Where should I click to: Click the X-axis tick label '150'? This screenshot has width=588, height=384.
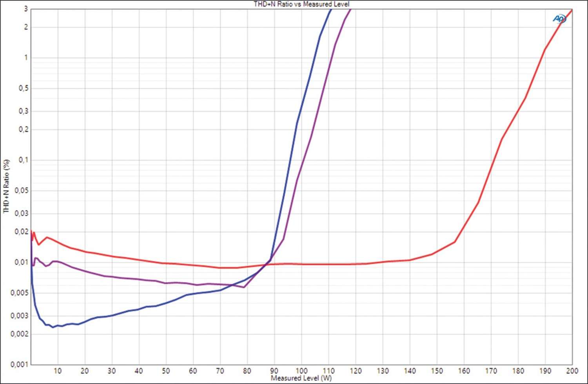coord(437,371)
